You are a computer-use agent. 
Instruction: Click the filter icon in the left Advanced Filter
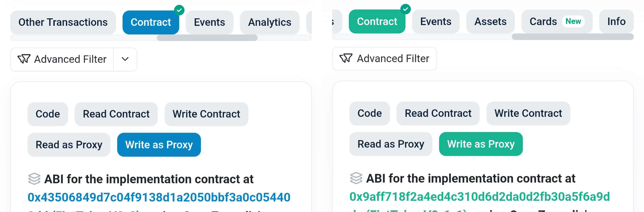[24, 59]
